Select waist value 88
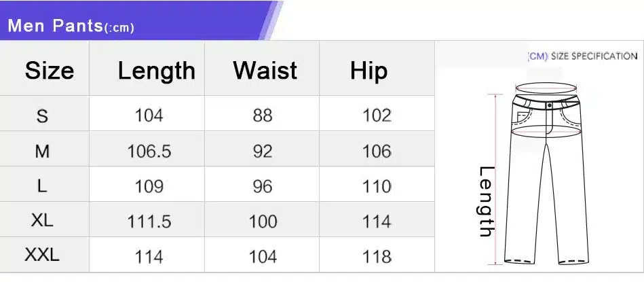Screen dimensions: 644x282 tap(263, 116)
